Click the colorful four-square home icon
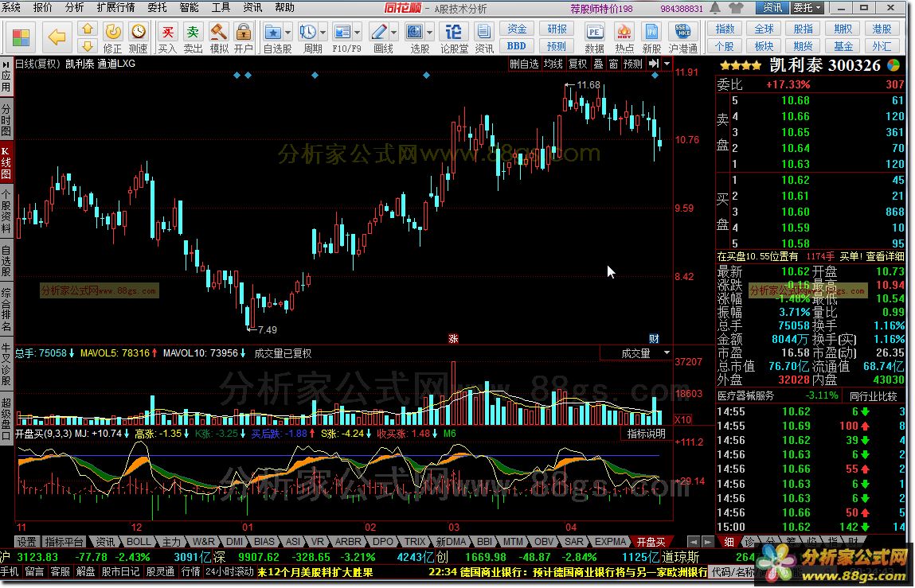The image size is (915, 588). tap(21, 37)
